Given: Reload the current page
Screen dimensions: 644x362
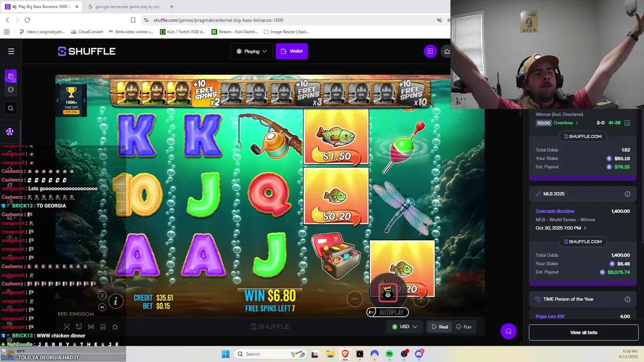Looking at the screenshot, I should pos(27,20).
